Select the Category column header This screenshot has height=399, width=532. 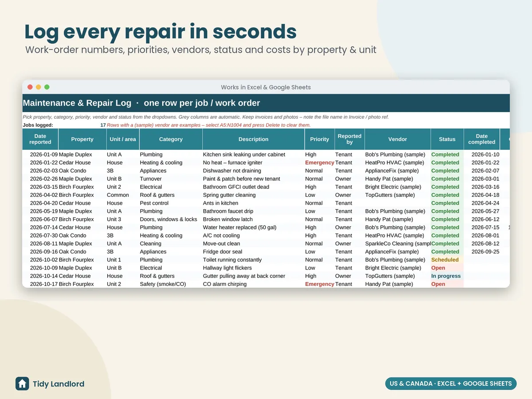point(171,139)
